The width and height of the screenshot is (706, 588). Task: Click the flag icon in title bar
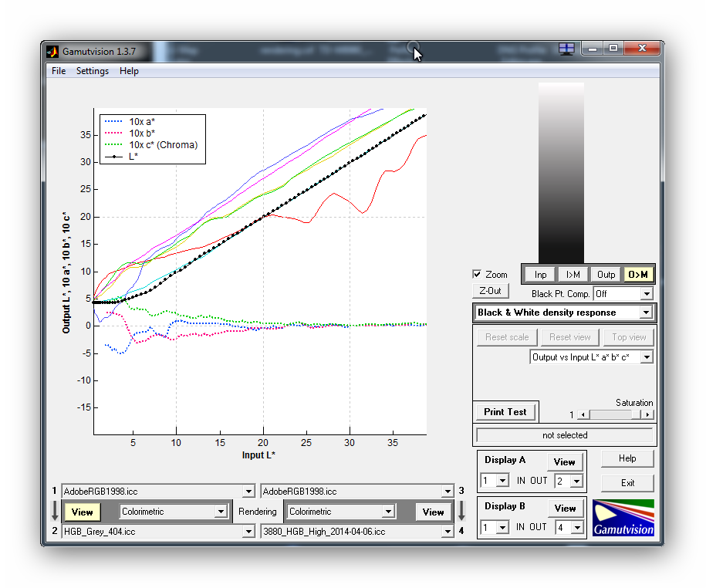point(566,49)
